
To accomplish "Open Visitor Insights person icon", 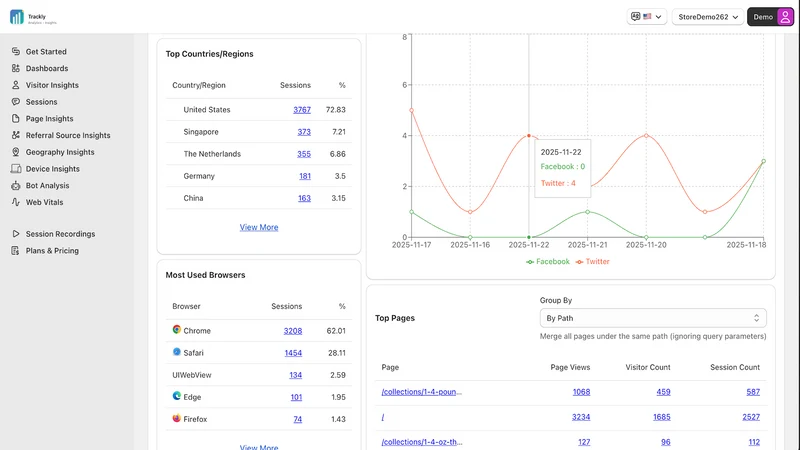I will point(16,85).
